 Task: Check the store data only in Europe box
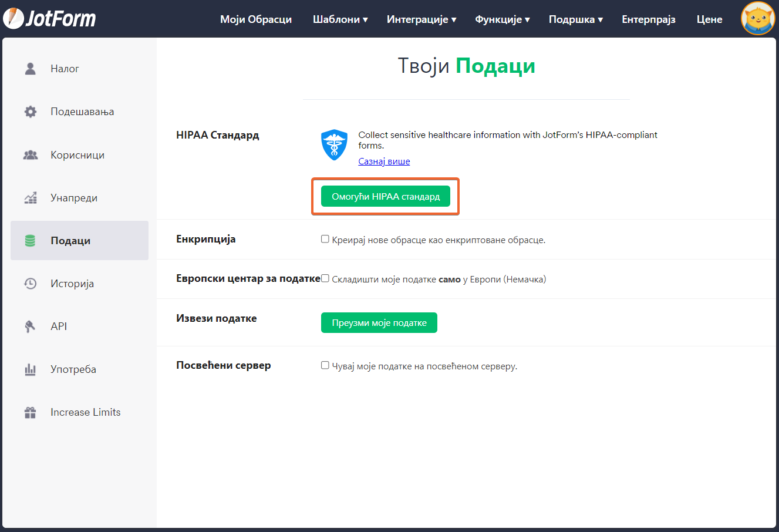[325, 278]
